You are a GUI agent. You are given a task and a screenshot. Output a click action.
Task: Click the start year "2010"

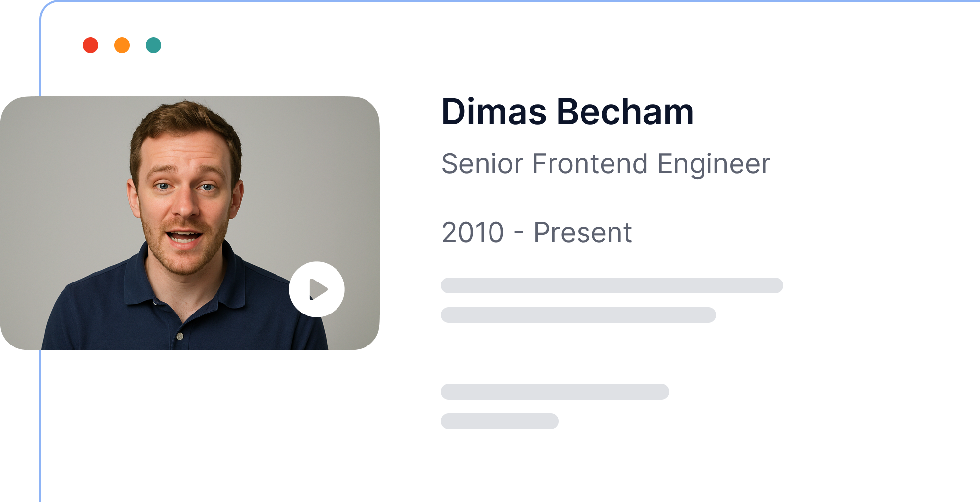pos(473,233)
